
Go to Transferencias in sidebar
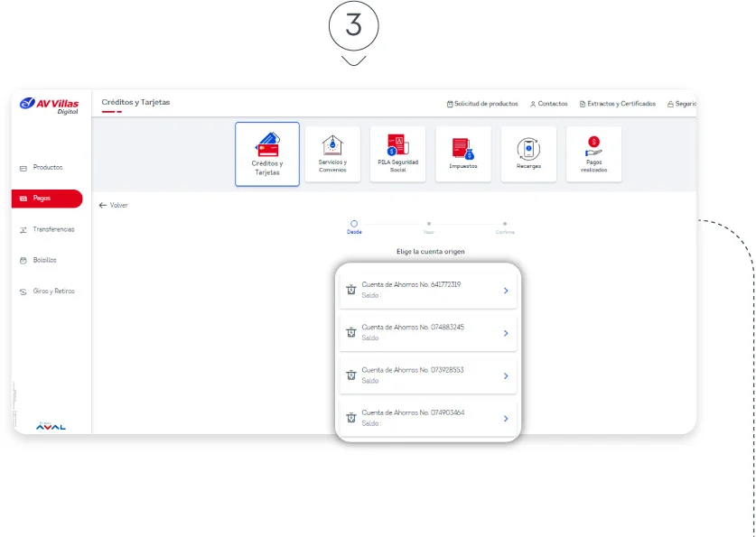coord(52,229)
